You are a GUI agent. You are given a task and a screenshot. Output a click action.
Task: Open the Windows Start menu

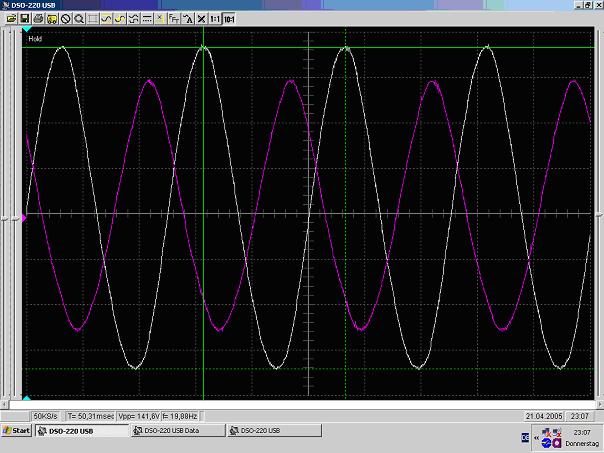tap(16, 431)
